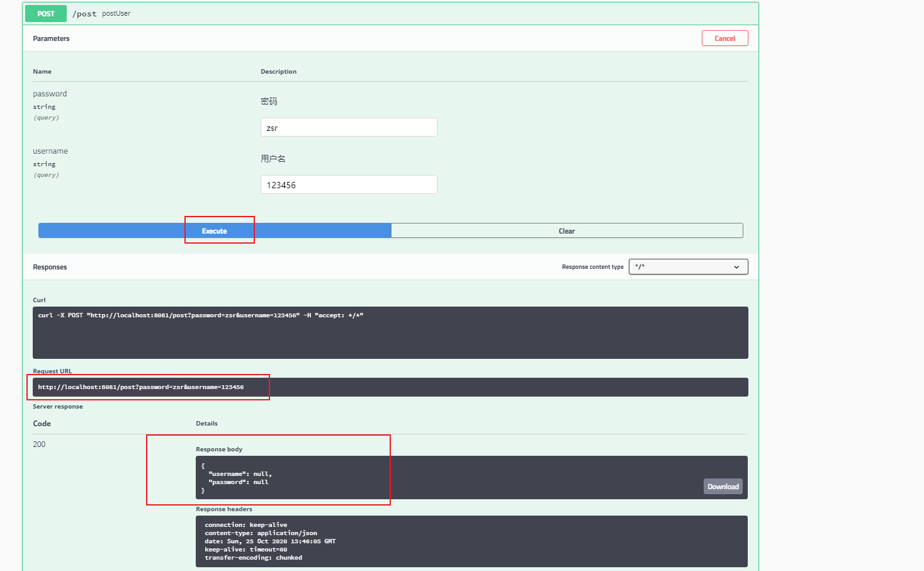Screen dimensions: 924x571
Task: Click the postUser operation summary text
Action: (116, 13)
